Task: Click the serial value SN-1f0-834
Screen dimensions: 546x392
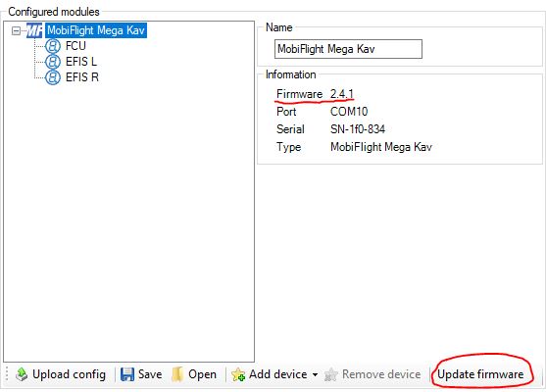Action: click(358, 129)
